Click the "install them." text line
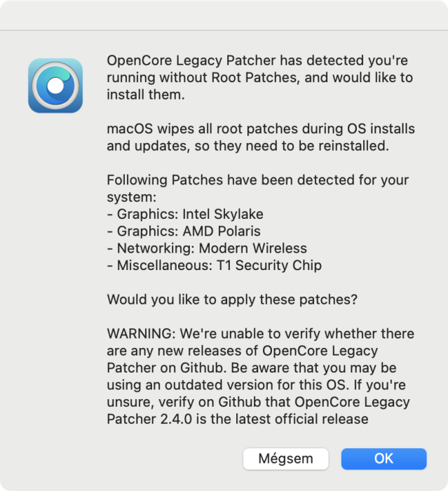This screenshot has width=448, height=491. click(x=146, y=95)
